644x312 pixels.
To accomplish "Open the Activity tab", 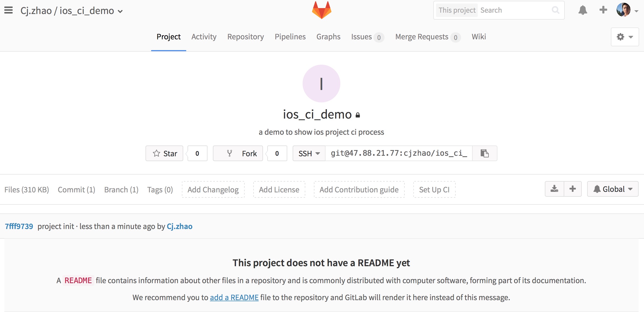I will pos(204,37).
